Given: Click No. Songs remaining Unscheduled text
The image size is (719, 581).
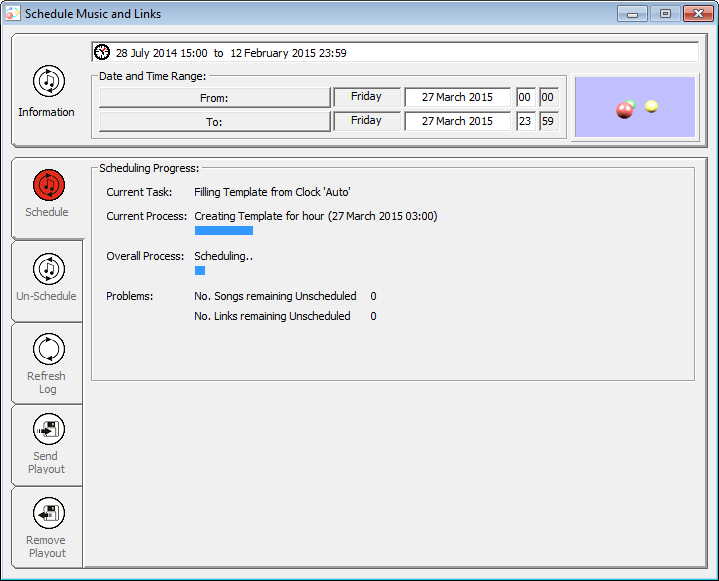Looking at the screenshot, I should coord(275,296).
